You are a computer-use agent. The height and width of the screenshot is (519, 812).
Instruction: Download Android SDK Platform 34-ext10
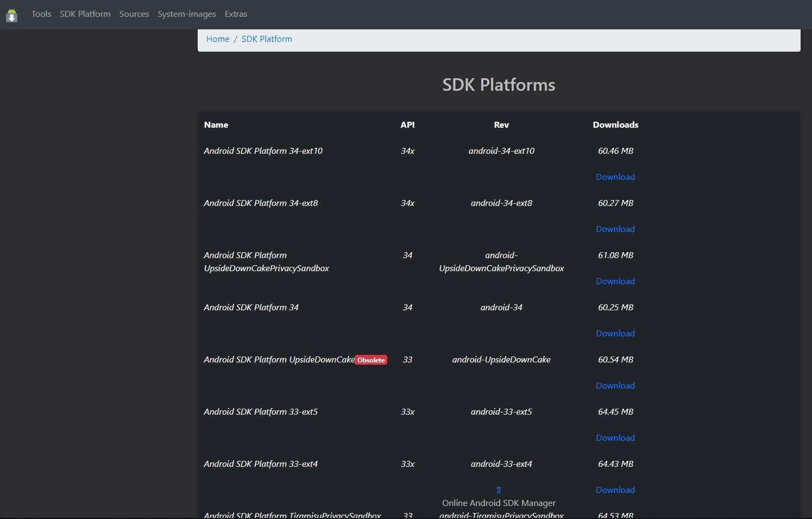click(615, 177)
